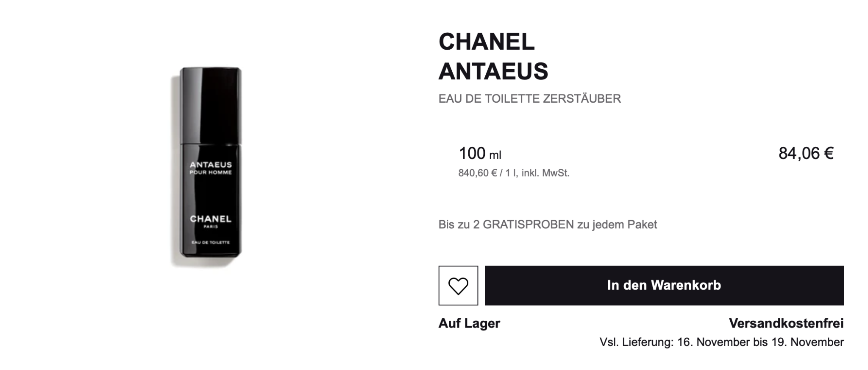
Task: Click the 84,06 € price
Action: coord(806,154)
